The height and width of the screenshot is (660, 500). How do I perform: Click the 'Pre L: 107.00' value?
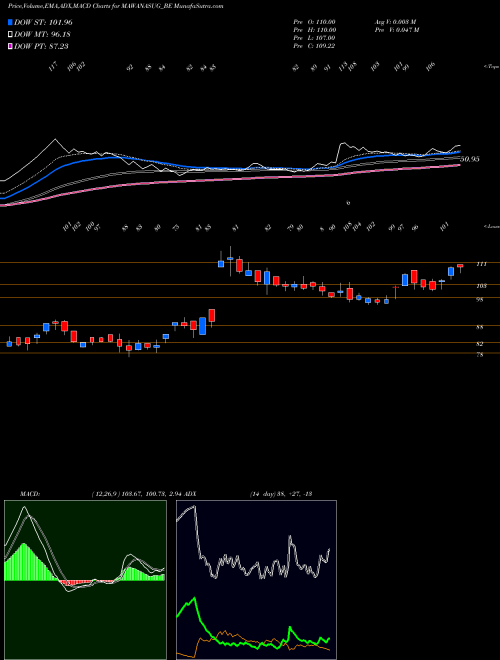(x=314, y=38)
